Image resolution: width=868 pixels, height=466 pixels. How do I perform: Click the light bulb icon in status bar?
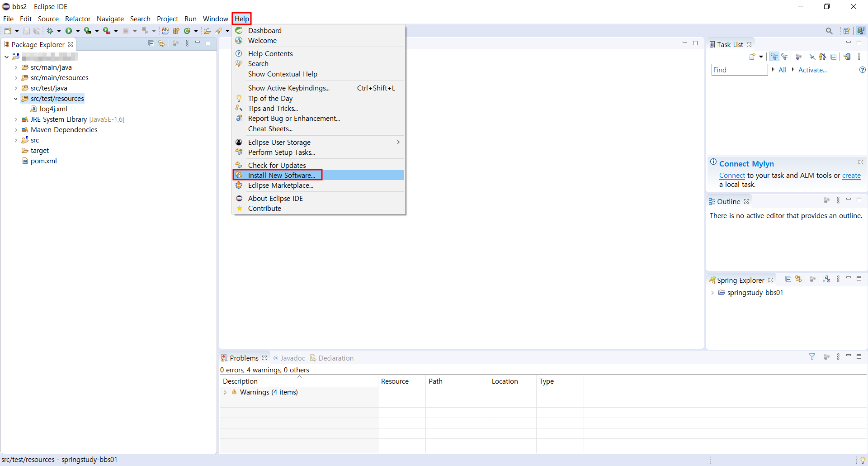tap(863, 460)
